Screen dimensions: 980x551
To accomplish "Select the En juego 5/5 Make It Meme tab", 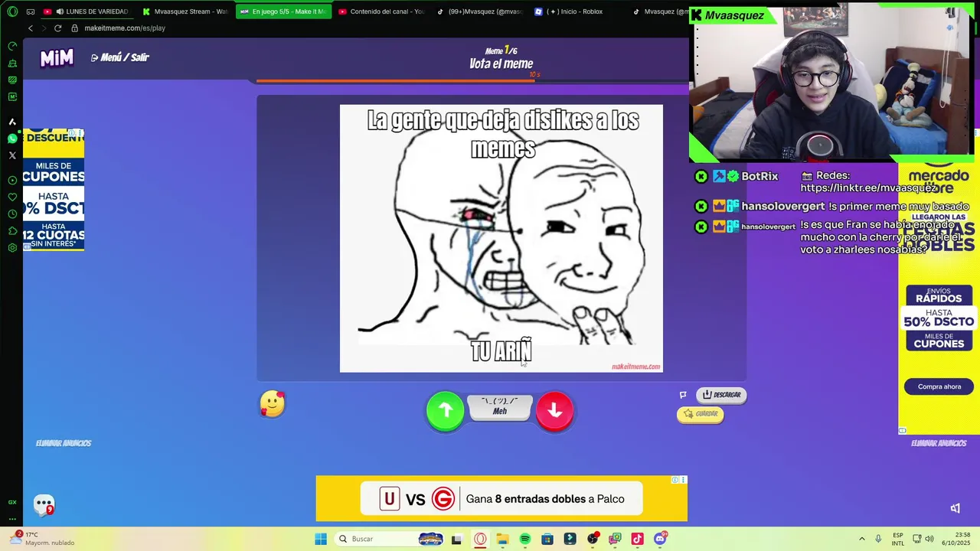I will click(283, 11).
